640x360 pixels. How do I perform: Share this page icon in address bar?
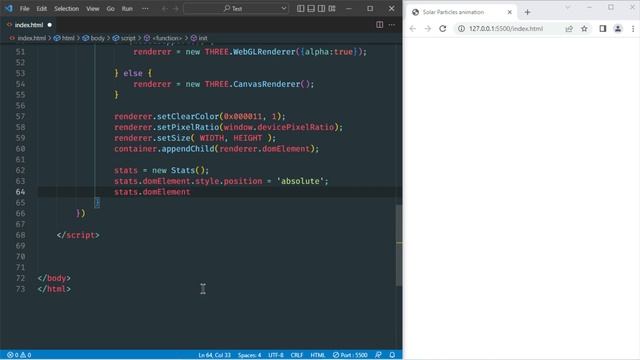point(569,29)
